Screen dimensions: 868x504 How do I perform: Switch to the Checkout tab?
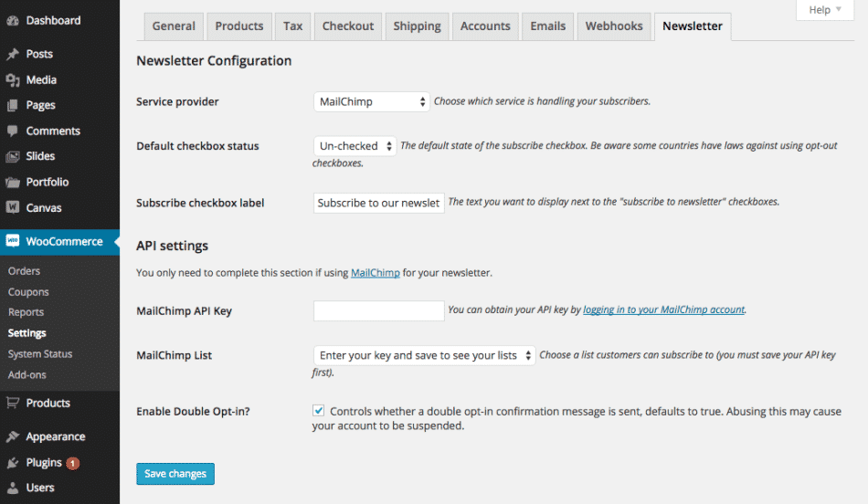pyautogui.click(x=347, y=26)
